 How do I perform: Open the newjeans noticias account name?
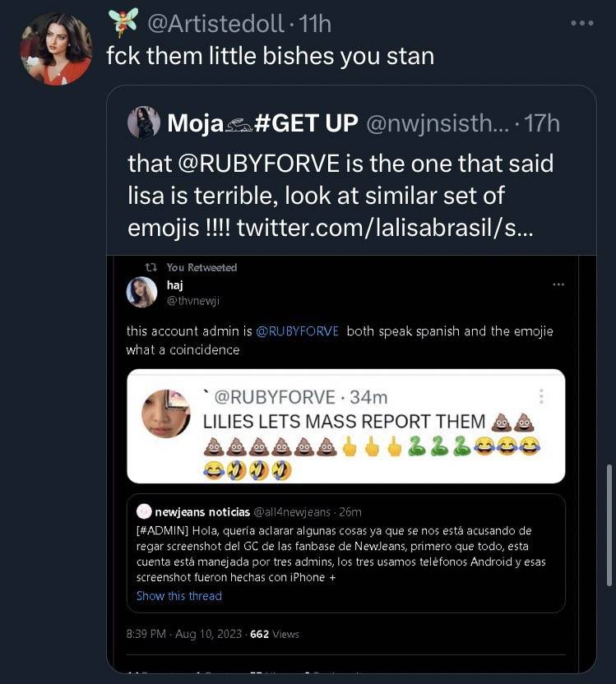pos(202,511)
